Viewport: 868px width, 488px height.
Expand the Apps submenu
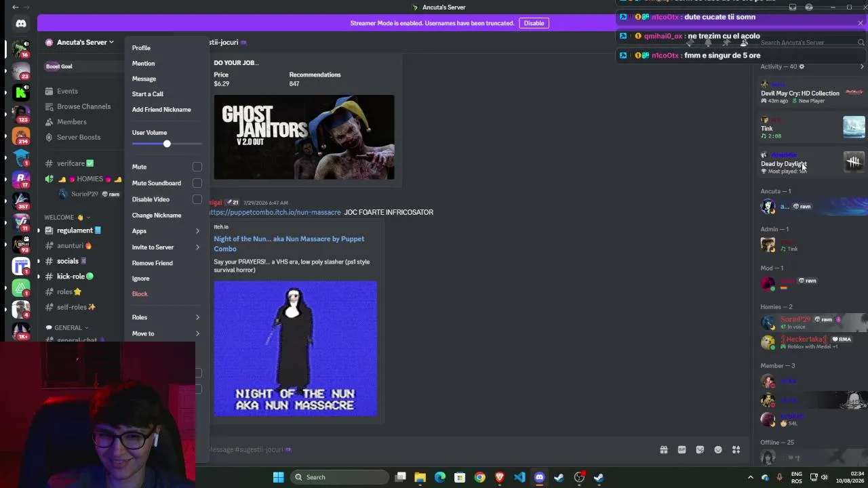click(x=166, y=231)
